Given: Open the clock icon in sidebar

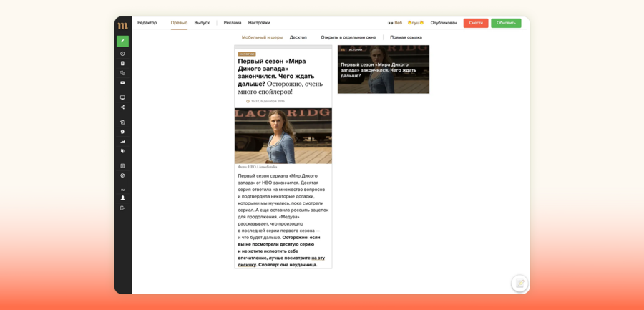Looking at the screenshot, I should pyautogui.click(x=122, y=54).
